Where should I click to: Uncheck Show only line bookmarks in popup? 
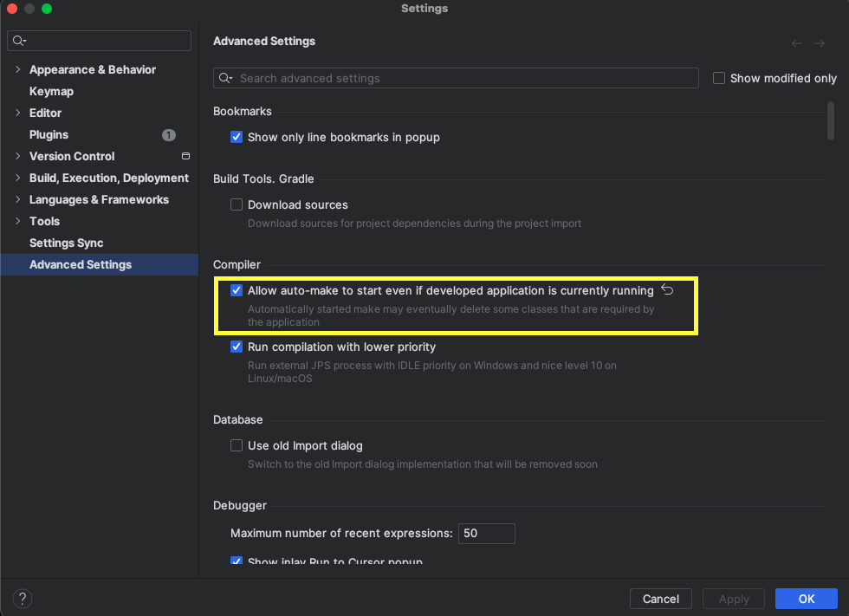point(237,137)
